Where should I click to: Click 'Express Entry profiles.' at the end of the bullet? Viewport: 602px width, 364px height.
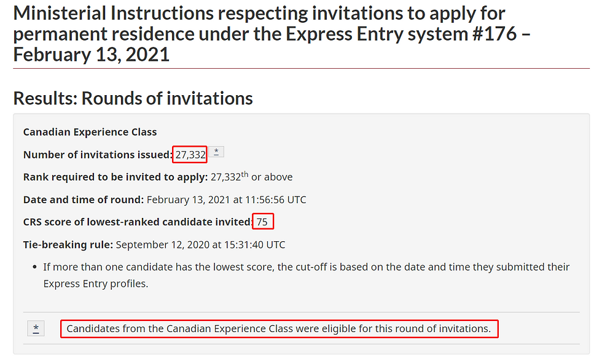[96, 284]
